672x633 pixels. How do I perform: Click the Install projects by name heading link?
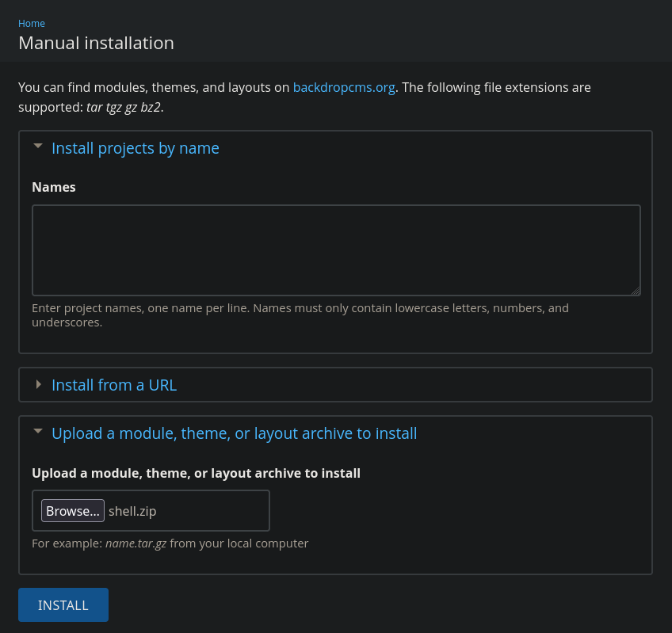pos(135,148)
